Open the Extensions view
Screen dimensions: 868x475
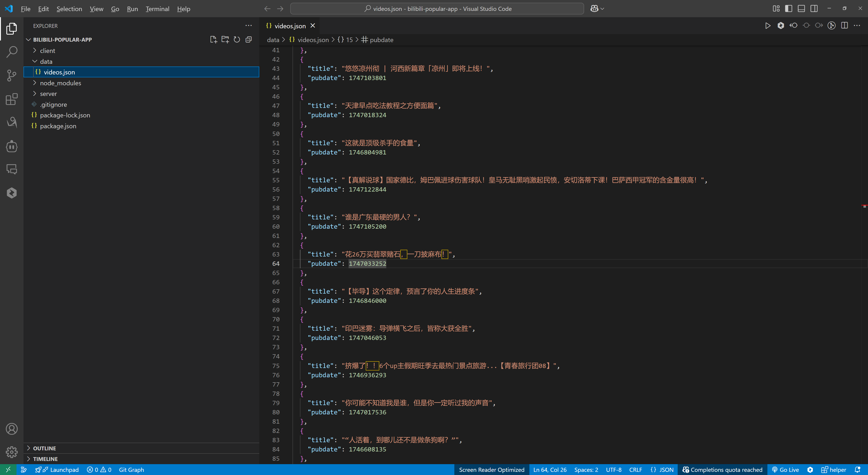pyautogui.click(x=12, y=99)
